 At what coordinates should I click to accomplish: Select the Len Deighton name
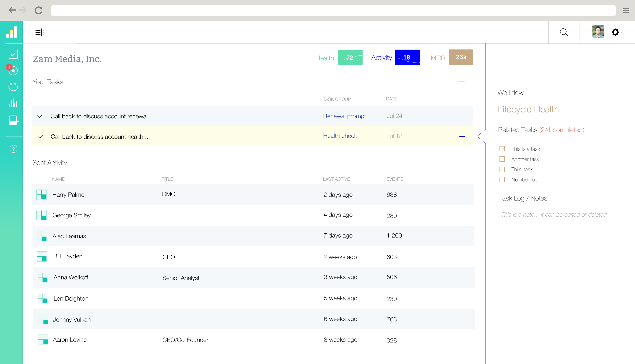pyautogui.click(x=71, y=298)
